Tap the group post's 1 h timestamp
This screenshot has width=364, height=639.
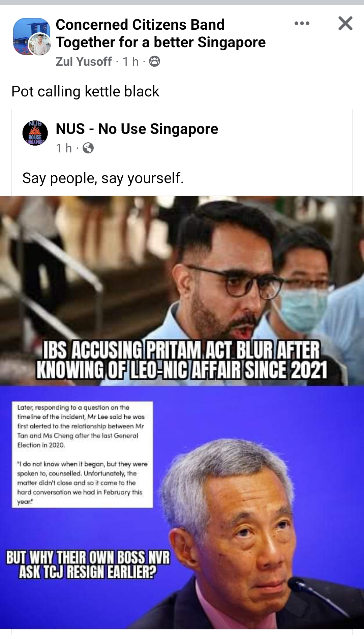(130, 61)
